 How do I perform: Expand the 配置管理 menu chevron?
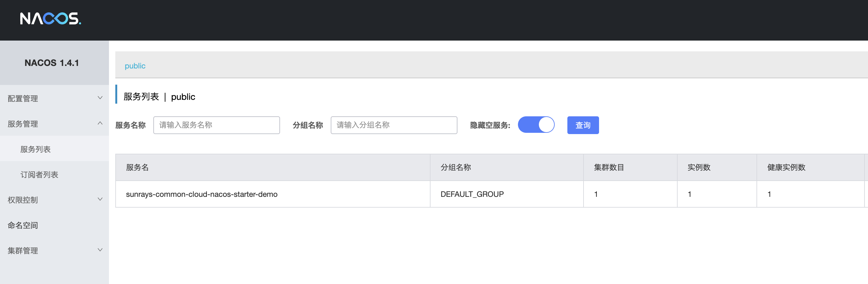click(x=100, y=98)
